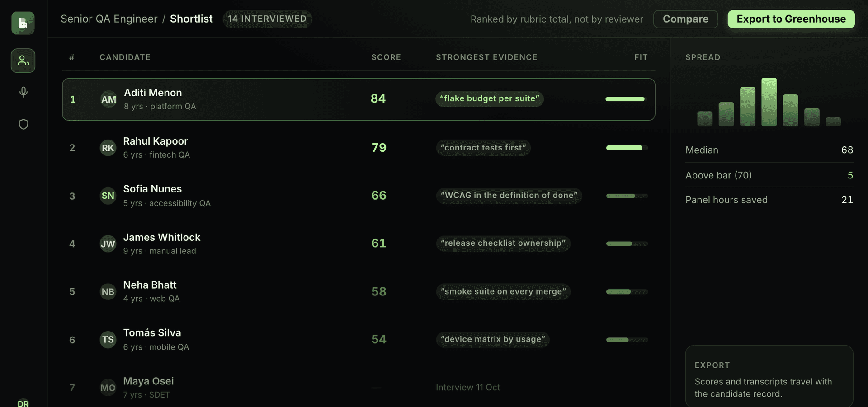The width and height of the screenshot is (868, 407).
Task: Open the shield icon in sidebar
Action: (24, 124)
